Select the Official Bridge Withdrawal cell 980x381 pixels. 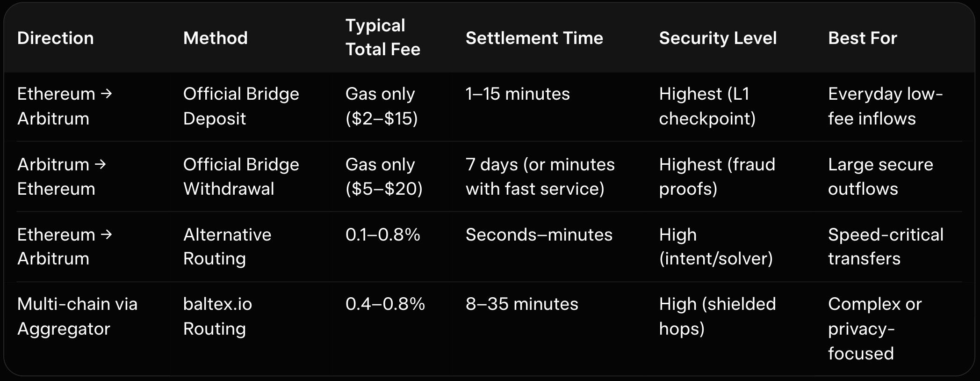coord(241,176)
